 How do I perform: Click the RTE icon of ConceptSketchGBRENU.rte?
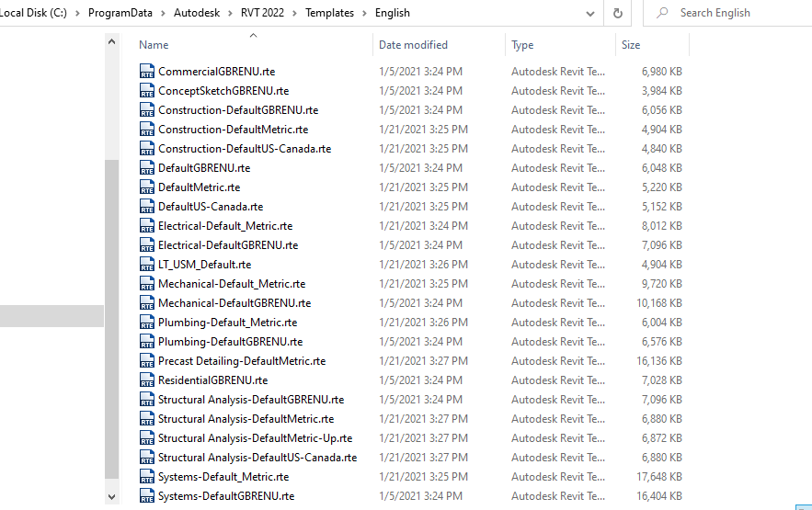(x=147, y=91)
